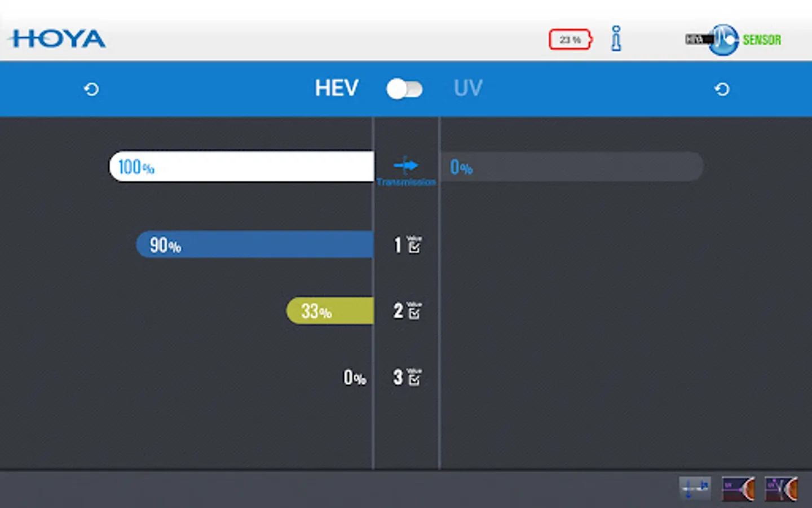
Task: Click the Transmission arrow icon
Action: tap(406, 165)
